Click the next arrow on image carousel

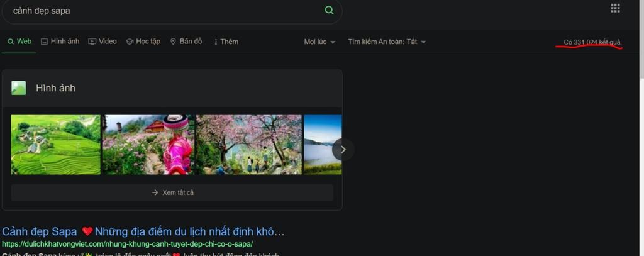pos(343,150)
